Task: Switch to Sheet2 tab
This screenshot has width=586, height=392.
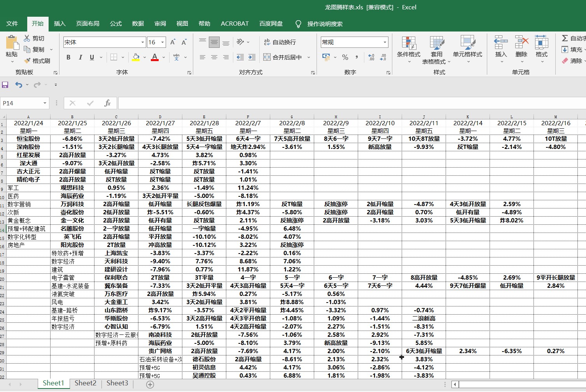Action: (85, 383)
